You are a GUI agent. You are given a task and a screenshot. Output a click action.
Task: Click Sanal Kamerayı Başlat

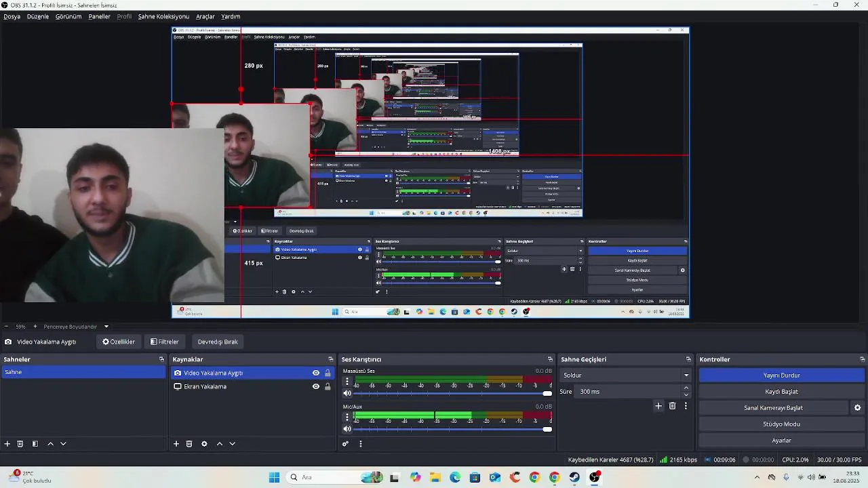pos(774,408)
